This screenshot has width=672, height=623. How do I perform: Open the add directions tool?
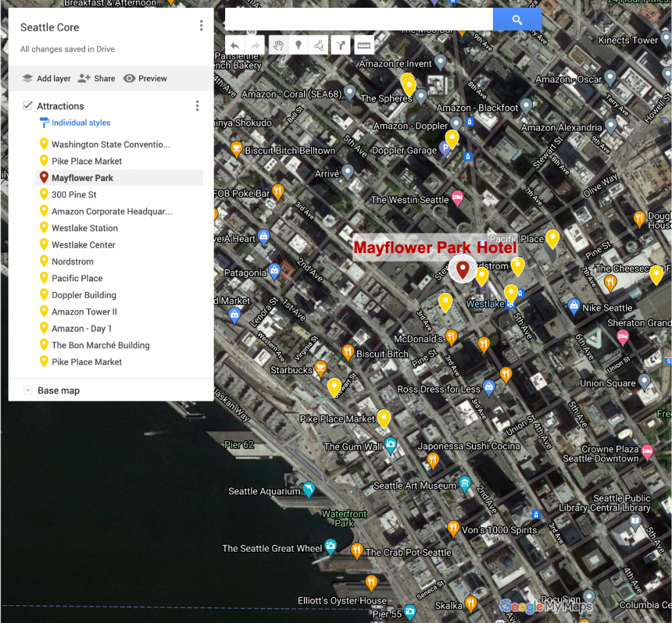point(341,45)
